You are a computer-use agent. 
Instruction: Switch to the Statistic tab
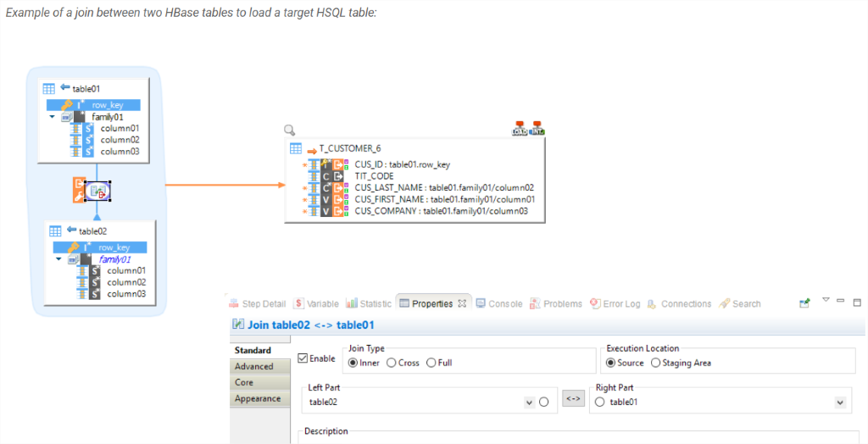click(x=369, y=303)
